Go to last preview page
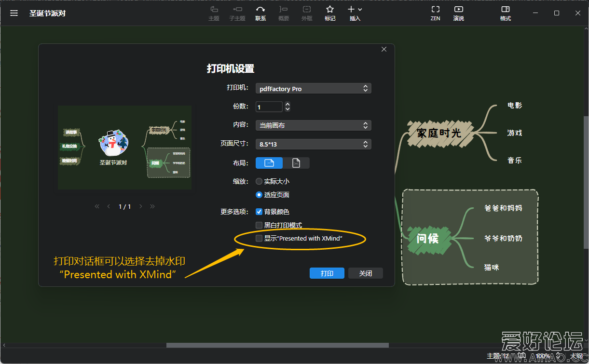The image size is (589, 364). tap(152, 206)
